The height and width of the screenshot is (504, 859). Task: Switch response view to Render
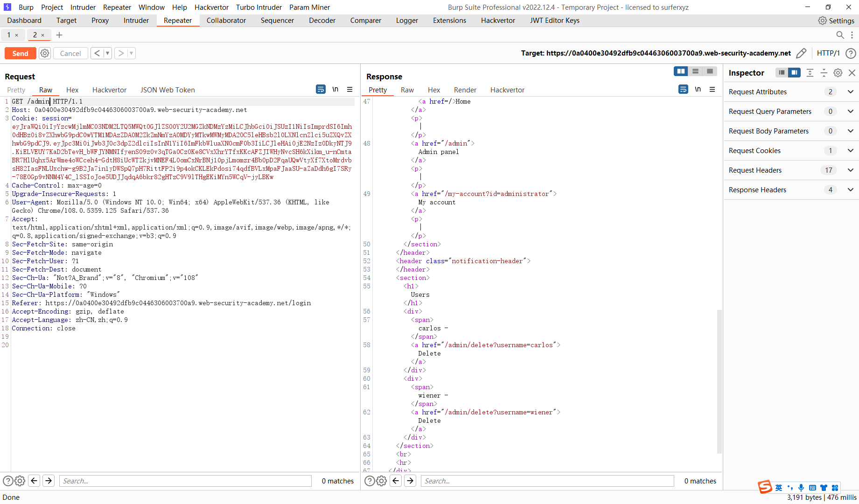465,90
